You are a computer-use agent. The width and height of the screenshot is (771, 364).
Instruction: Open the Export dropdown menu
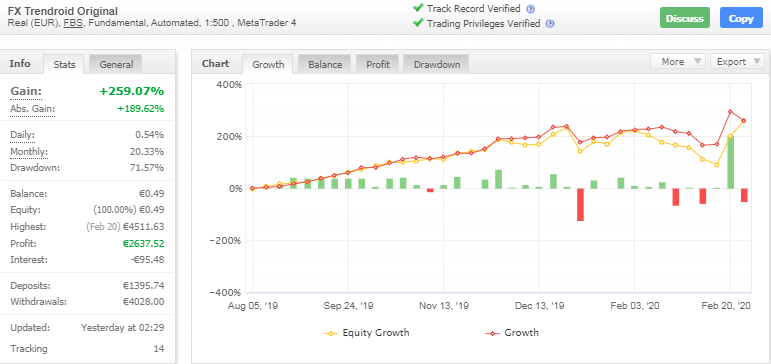tap(737, 61)
